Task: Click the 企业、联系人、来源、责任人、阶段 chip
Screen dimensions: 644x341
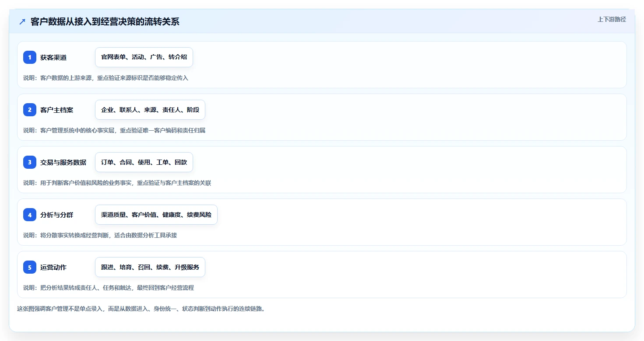Action: [150, 110]
